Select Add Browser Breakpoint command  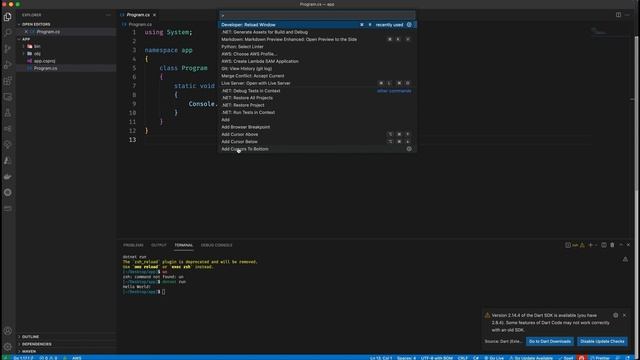coord(318,127)
